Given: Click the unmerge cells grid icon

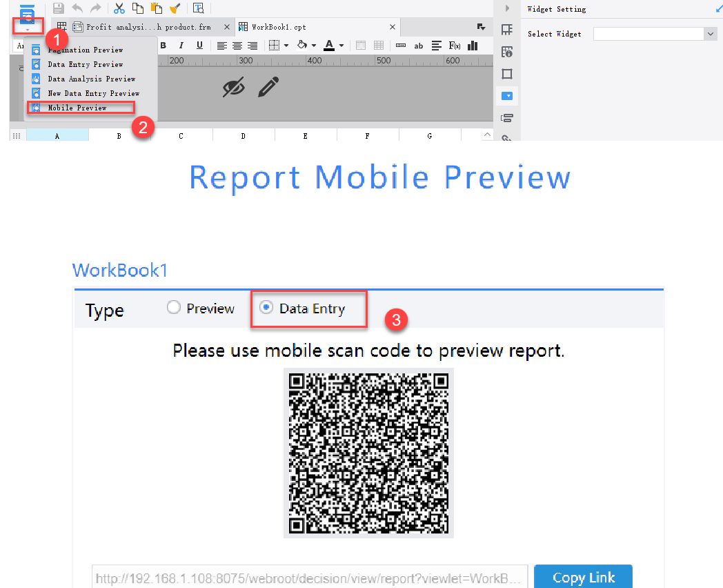Looking at the screenshot, I should pos(379,45).
